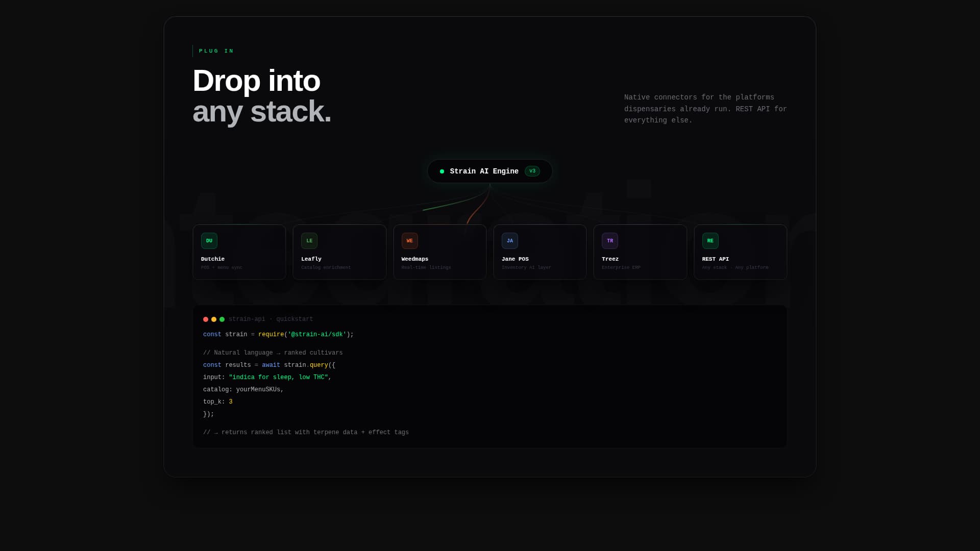Select the Treez enterprise ERP card
Viewport: 980px width, 551px height.
pyautogui.click(x=640, y=252)
